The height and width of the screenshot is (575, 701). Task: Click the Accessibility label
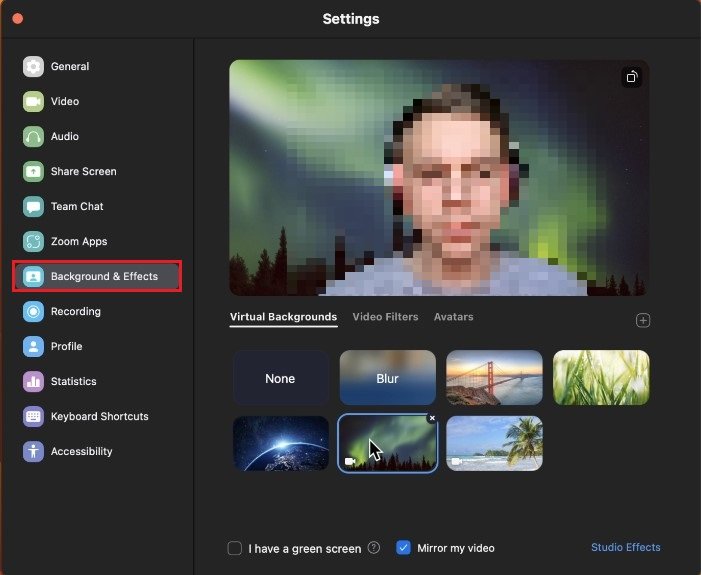point(81,452)
